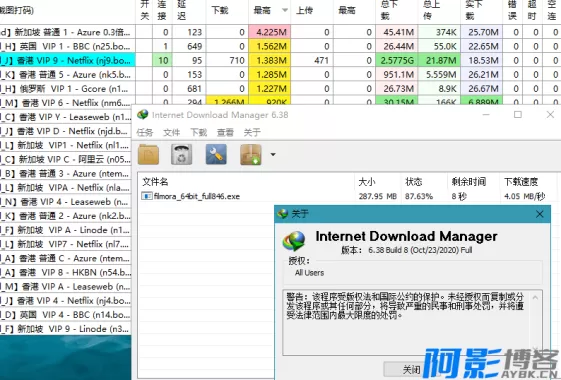The image size is (561, 380).
Task: Click the 关闭 button in About dialog
Action: [x=411, y=369]
